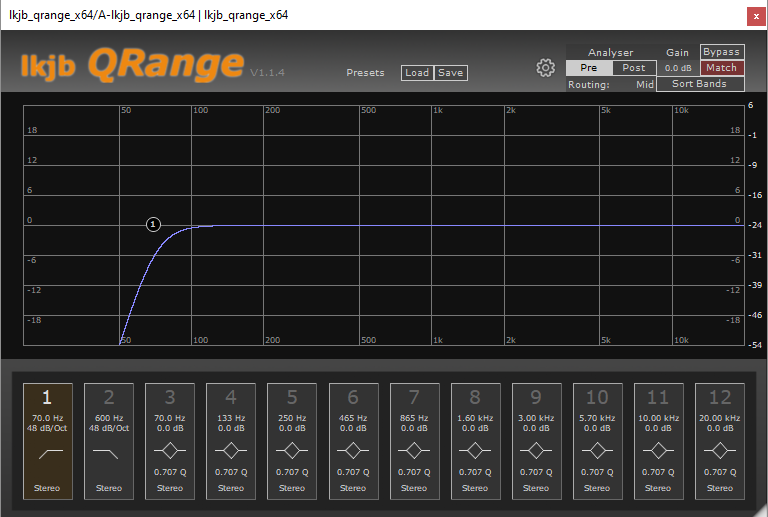Viewport: 768px width, 517px height.
Task: Open band 1 Stereo channel selector
Action: pos(47,488)
